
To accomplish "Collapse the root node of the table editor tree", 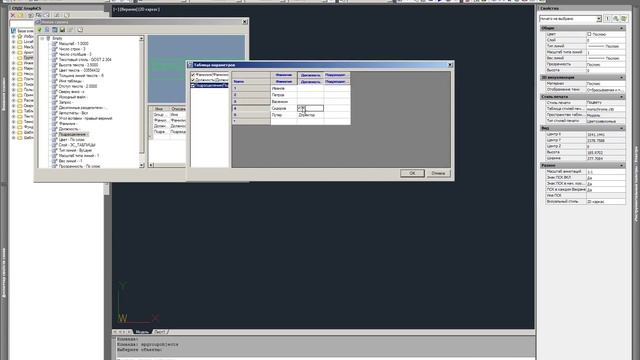I will point(42,38).
